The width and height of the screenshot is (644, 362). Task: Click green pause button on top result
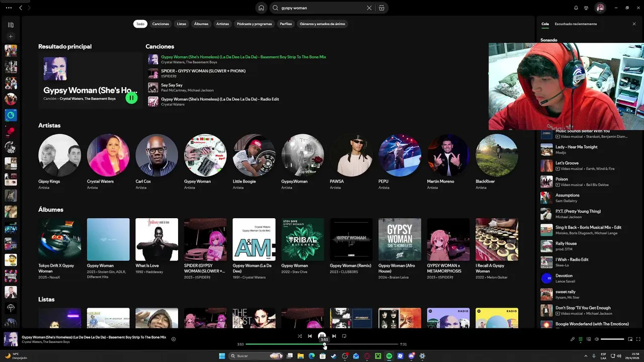tap(131, 98)
